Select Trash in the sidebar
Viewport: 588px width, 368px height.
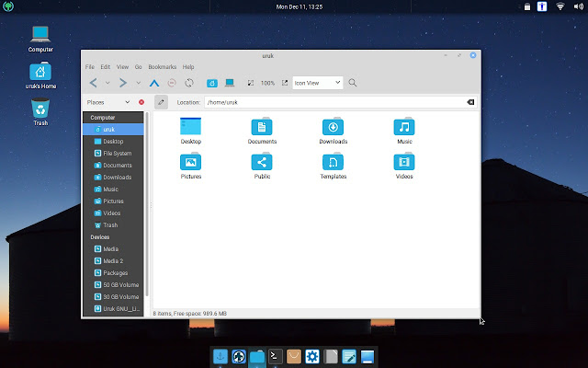tap(113, 224)
